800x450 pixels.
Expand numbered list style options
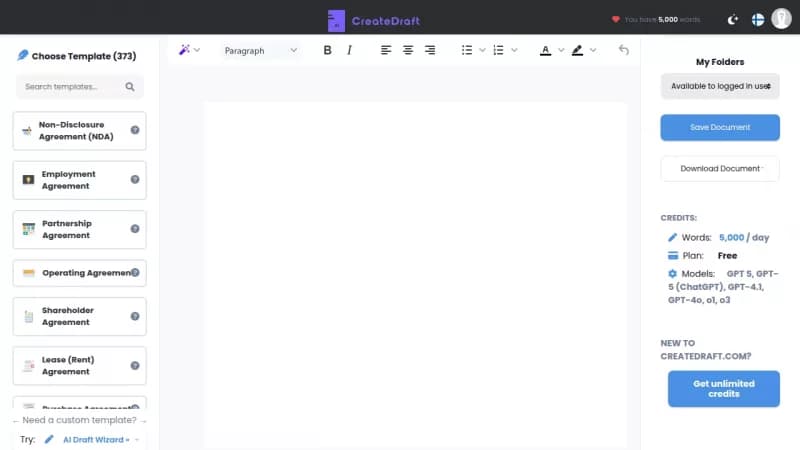(514, 50)
